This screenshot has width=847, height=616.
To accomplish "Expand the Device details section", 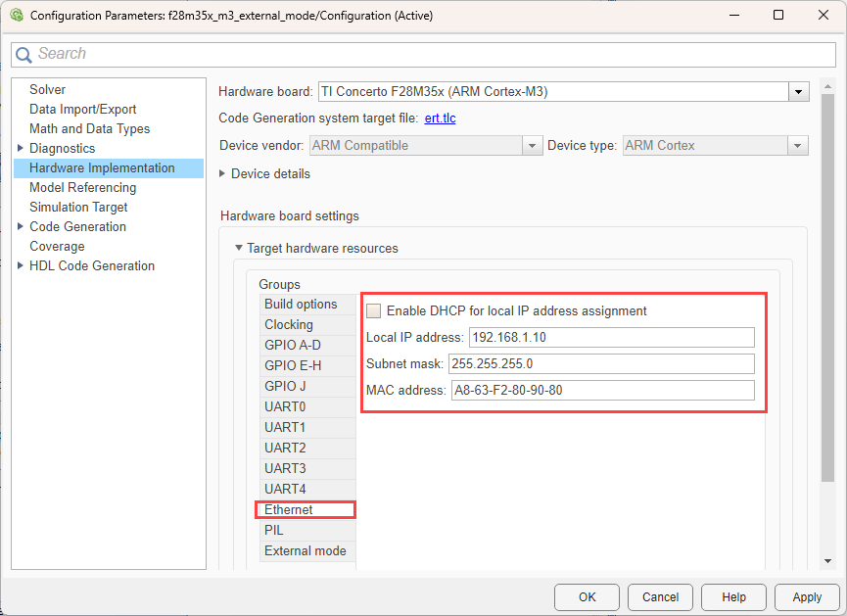I will coord(222,174).
